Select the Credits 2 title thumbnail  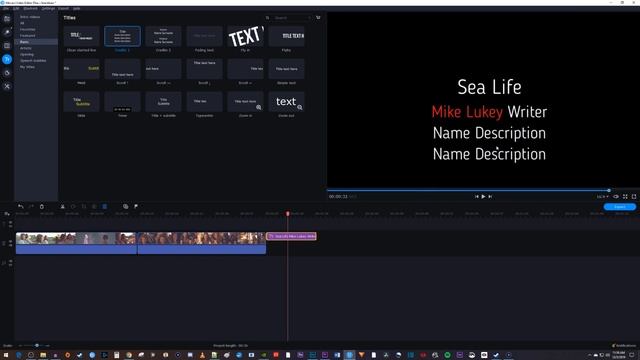tap(163, 36)
